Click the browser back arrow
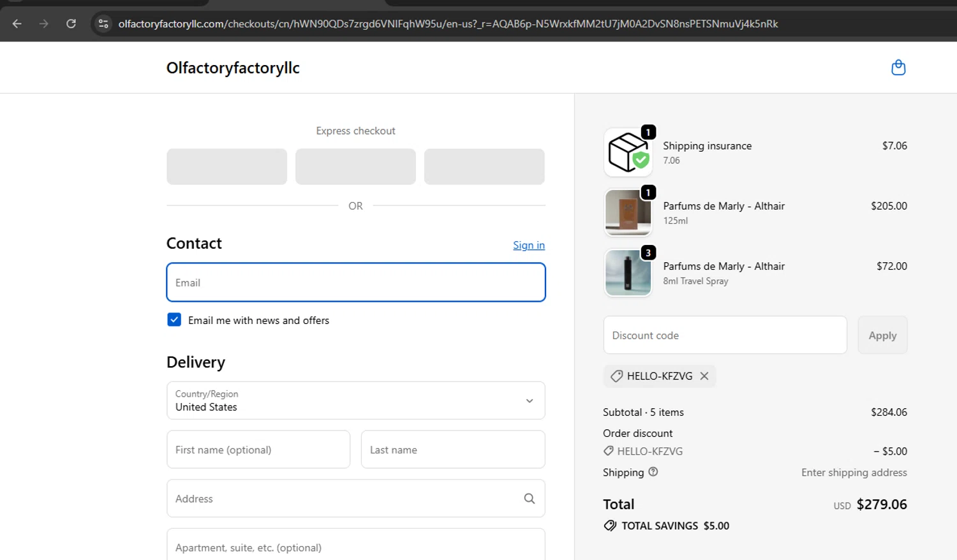957x560 pixels. click(x=17, y=24)
